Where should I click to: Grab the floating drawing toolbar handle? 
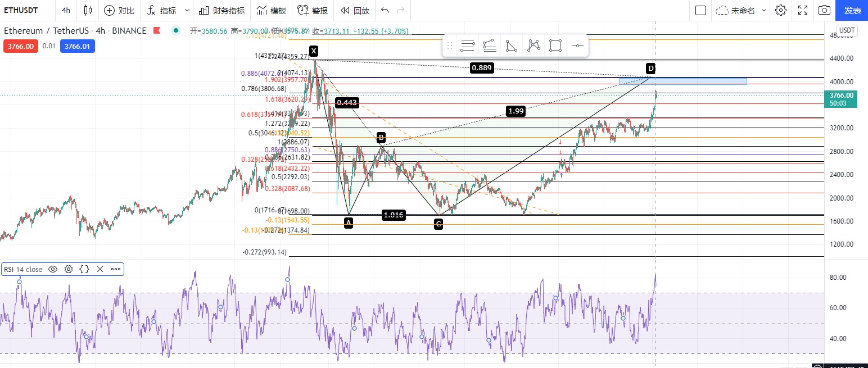(449, 46)
